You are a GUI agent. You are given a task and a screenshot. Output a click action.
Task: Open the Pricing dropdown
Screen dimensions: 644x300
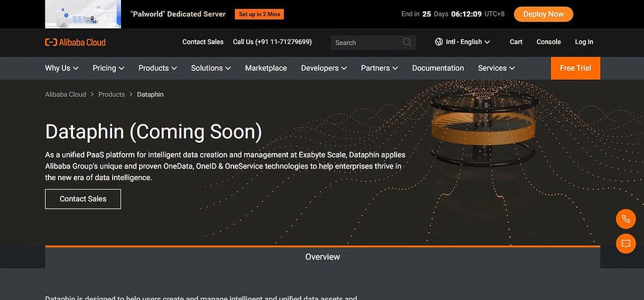[108, 68]
